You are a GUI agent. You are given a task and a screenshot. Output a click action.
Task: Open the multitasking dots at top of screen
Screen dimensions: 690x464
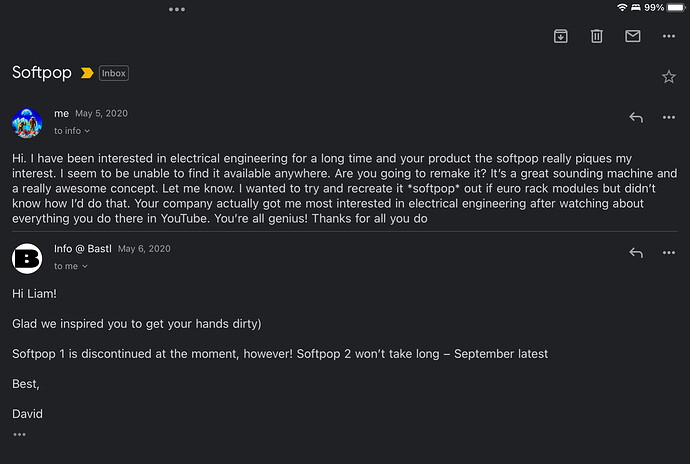tap(176, 9)
